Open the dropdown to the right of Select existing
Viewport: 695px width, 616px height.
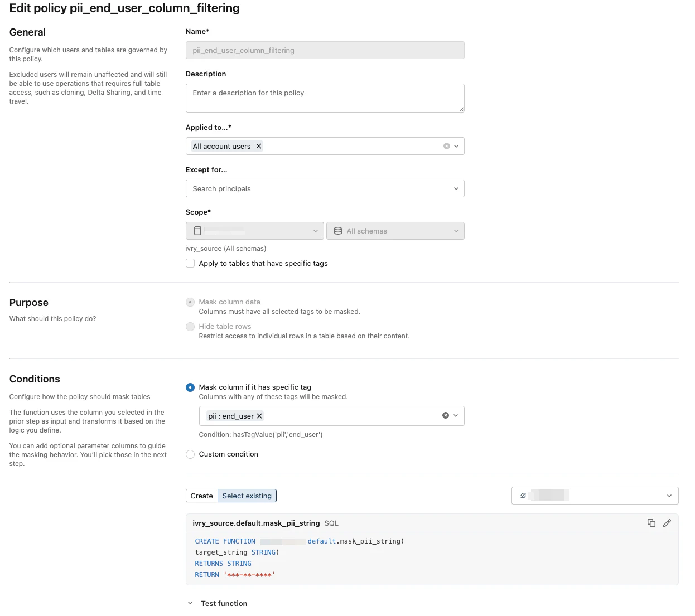[x=595, y=496]
